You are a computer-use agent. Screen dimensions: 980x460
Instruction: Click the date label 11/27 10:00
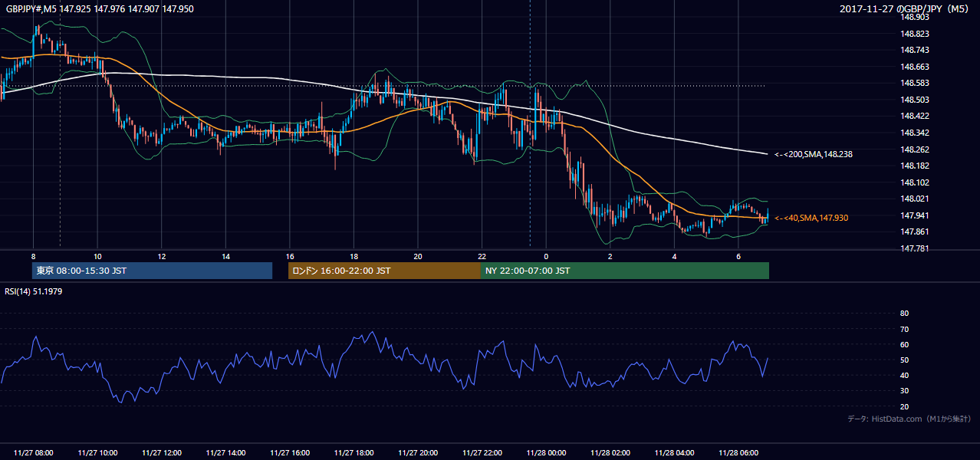[97, 453]
